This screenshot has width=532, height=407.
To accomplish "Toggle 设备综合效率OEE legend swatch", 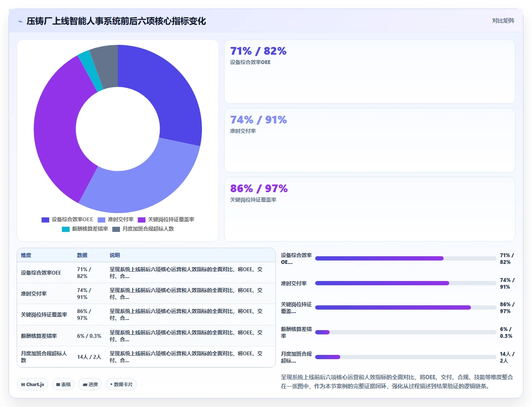I will click(x=45, y=220).
